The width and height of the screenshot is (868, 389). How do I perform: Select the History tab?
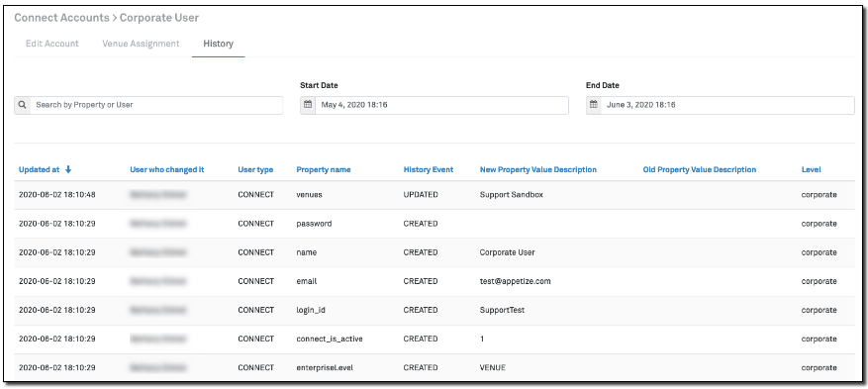pyautogui.click(x=218, y=44)
